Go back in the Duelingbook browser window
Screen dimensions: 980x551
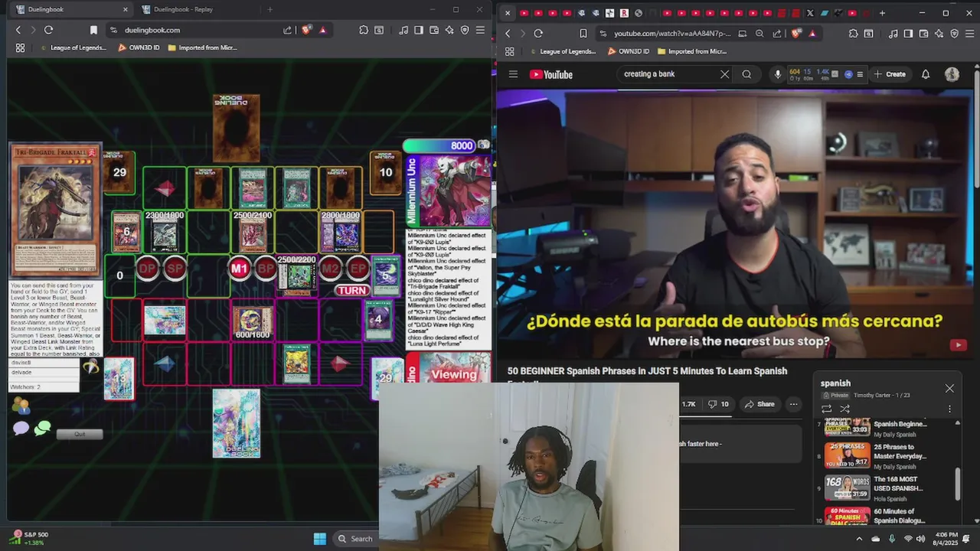18,30
